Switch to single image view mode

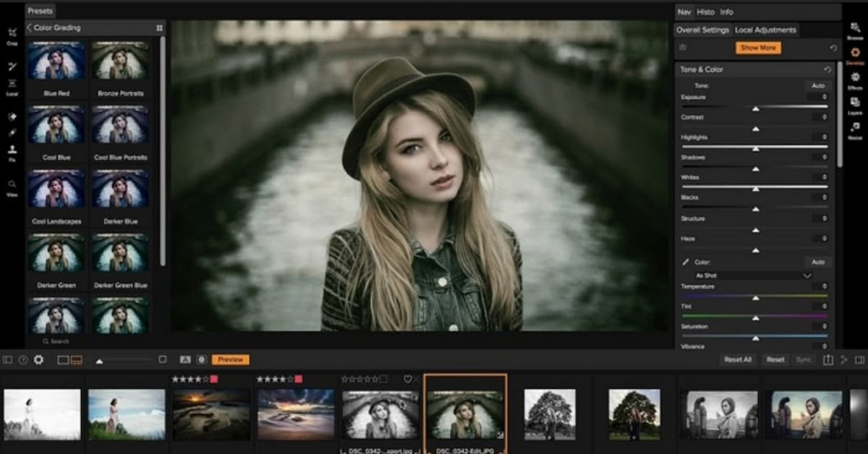point(62,359)
